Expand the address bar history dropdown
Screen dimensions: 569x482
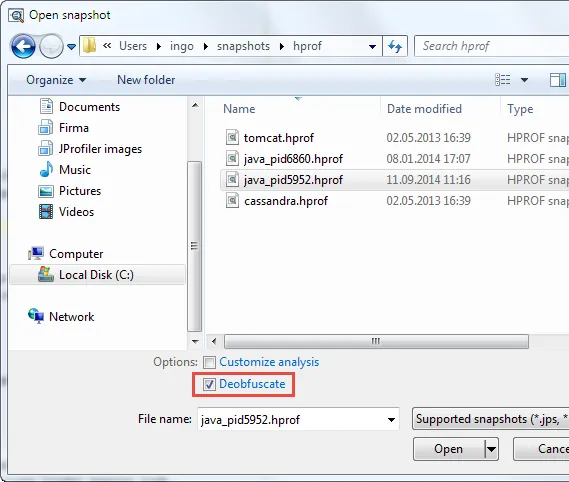pos(372,46)
